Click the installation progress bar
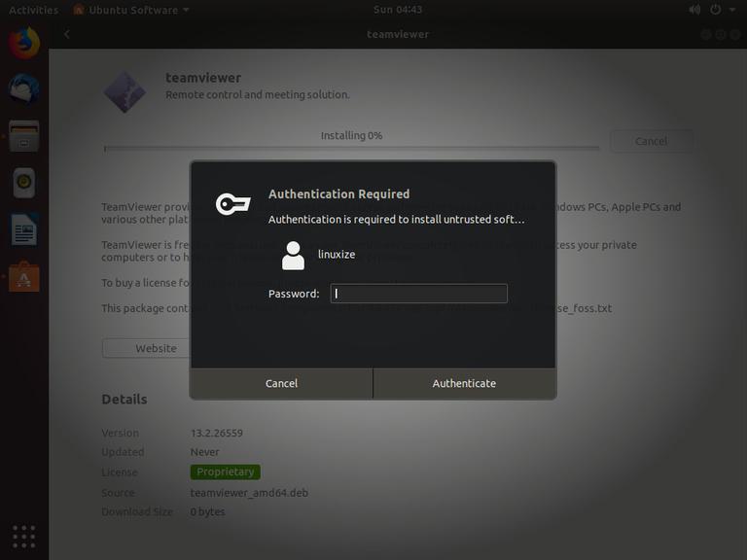The width and height of the screenshot is (747, 560). tap(351, 149)
